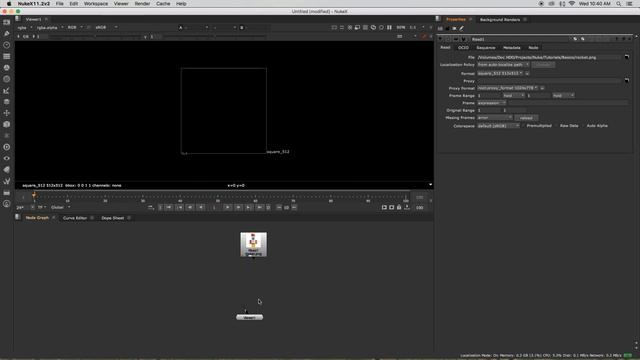
Task: Open the Wi-Fi status menu
Action: pyautogui.click(x=572, y=4)
